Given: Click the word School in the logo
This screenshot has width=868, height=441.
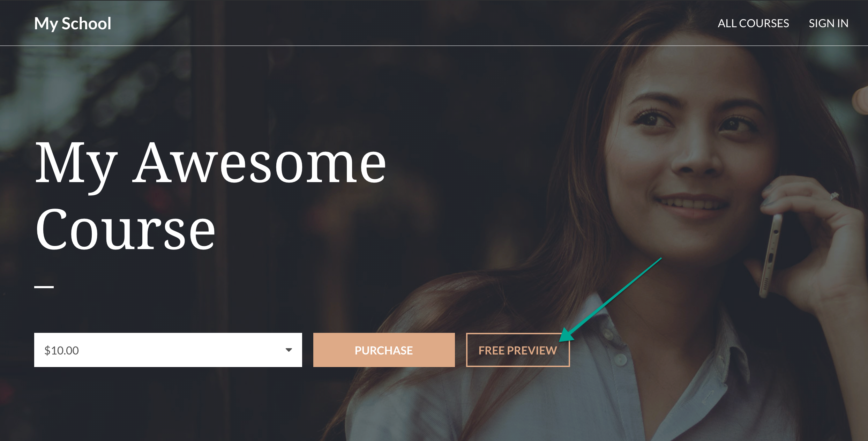Looking at the screenshot, I should tap(86, 24).
